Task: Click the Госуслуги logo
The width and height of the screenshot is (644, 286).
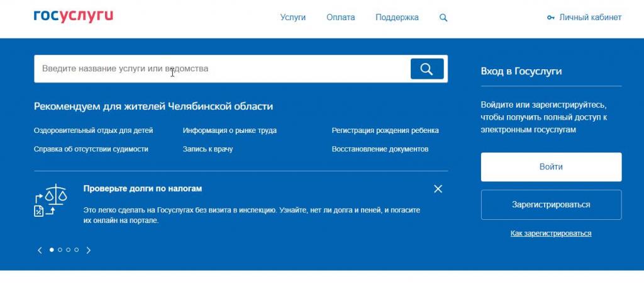Action: pyautogui.click(x=74, y=16)
